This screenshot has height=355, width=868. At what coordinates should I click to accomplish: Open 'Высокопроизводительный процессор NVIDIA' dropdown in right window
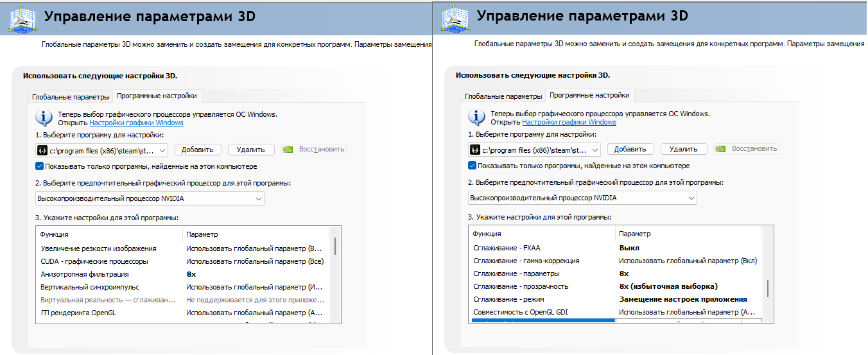pyautogui.click(x=582, y=198)
